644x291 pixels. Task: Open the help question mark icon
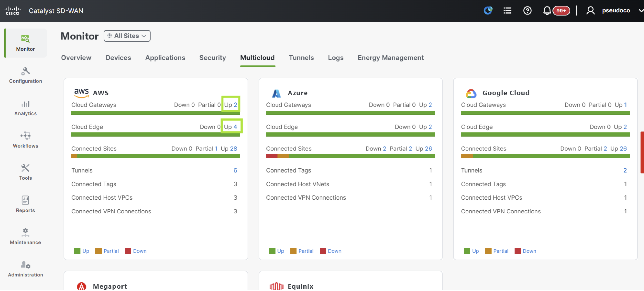pos(527,11)
